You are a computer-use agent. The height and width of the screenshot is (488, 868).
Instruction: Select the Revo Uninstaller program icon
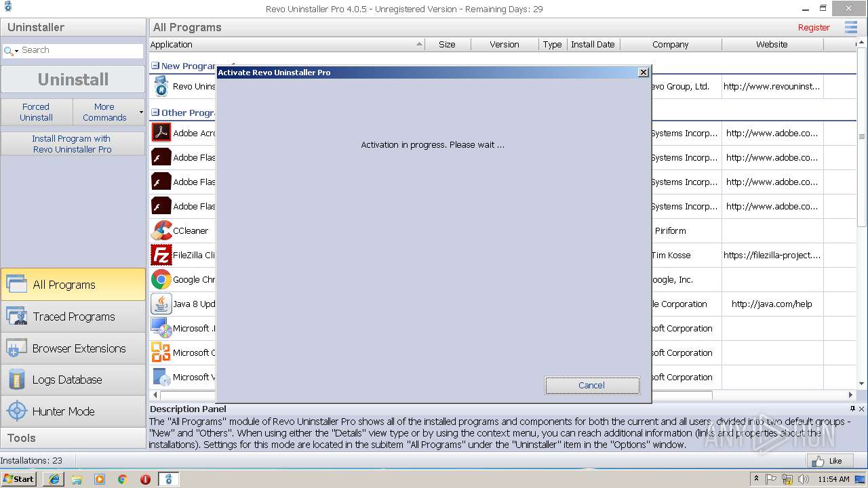click(x=161, y=86)
